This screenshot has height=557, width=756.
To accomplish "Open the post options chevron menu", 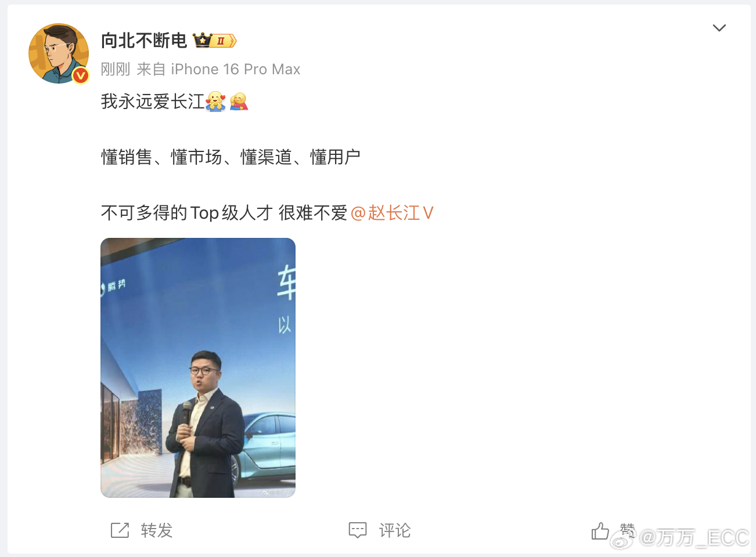I will tap(719, 28).
